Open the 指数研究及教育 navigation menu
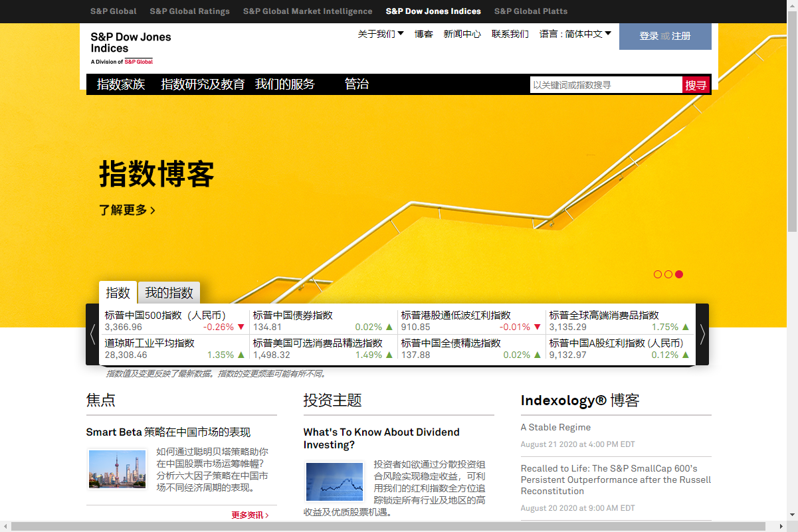Screen dimensions: 798x532 pos(203,84)
